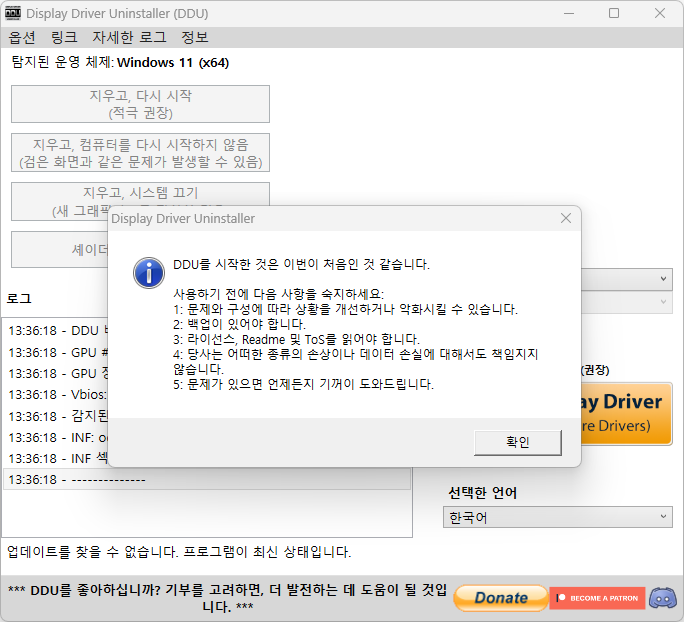The width and height of the screenshot is (684, 622).
Task: Close the DDU main window
Action: click(660, 13)
